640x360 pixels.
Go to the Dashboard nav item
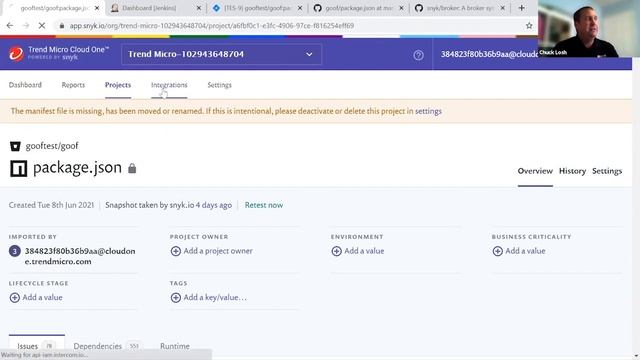pyautogui.click(x=25, y=85)
